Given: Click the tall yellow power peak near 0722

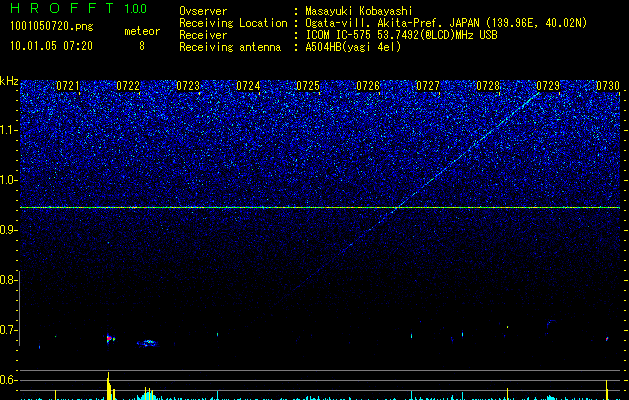Looking at the screenshot, I should tap(108, 386).
